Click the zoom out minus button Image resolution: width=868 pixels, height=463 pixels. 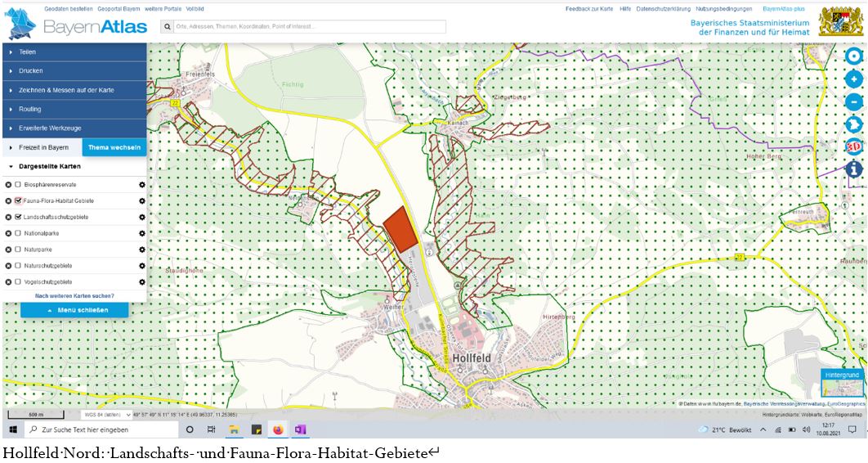853,102
